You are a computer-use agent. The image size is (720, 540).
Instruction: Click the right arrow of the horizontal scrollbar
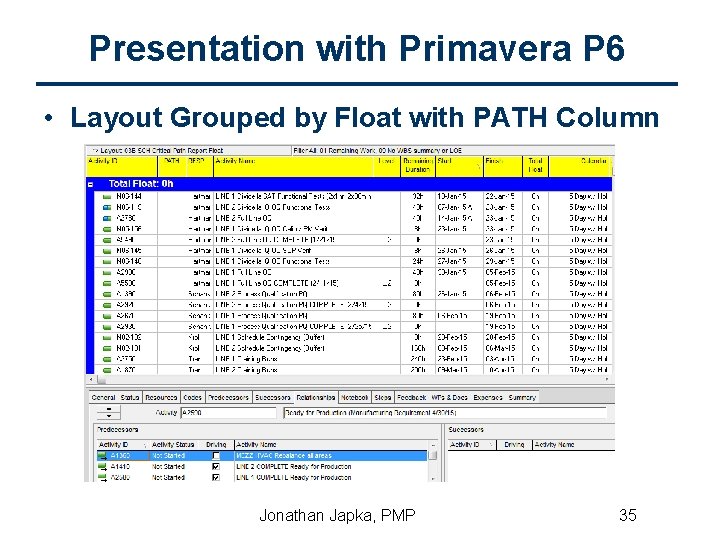click(x=607, y=380)
